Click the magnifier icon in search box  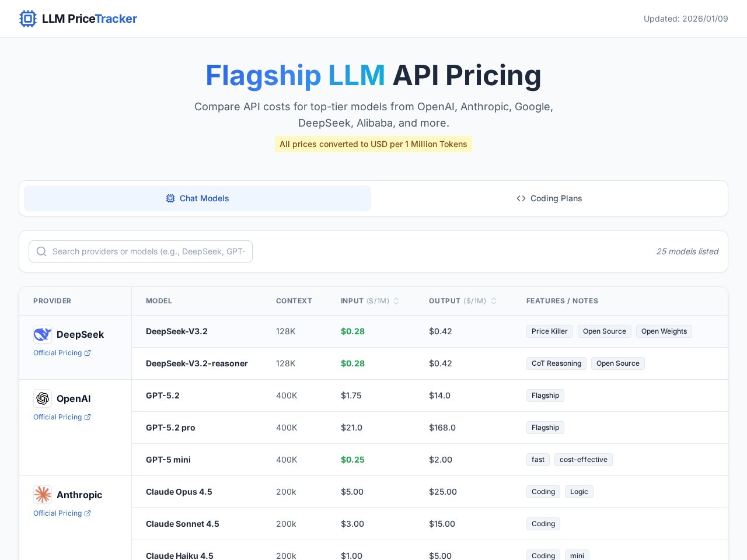(41, 251)
